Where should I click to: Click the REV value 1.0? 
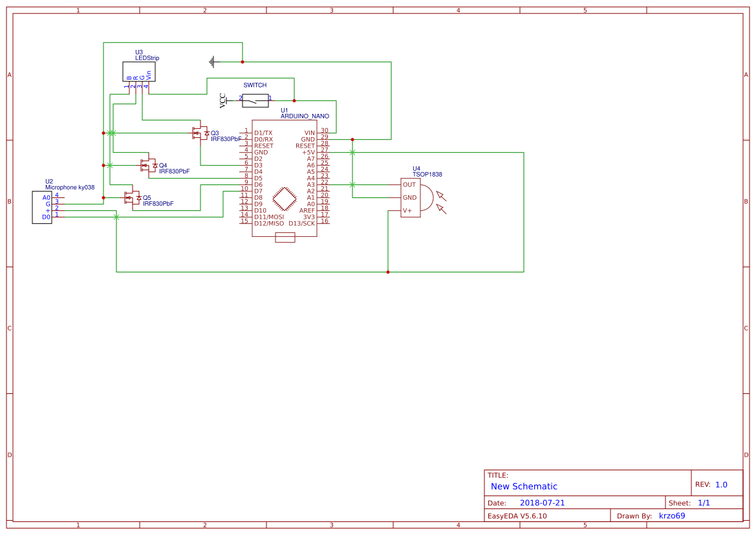(x=721, y=485)
